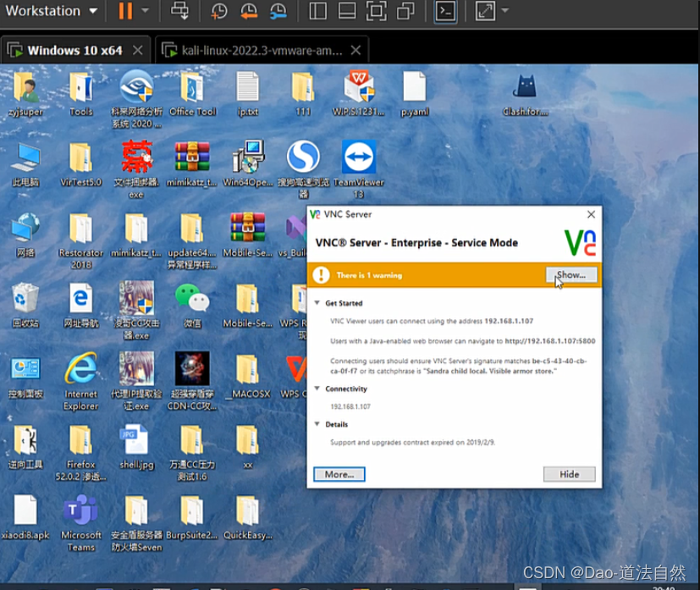Viewport: 700px width, 590px height.
Task: Collapse the Connectivity section
Action: (317, 389)
